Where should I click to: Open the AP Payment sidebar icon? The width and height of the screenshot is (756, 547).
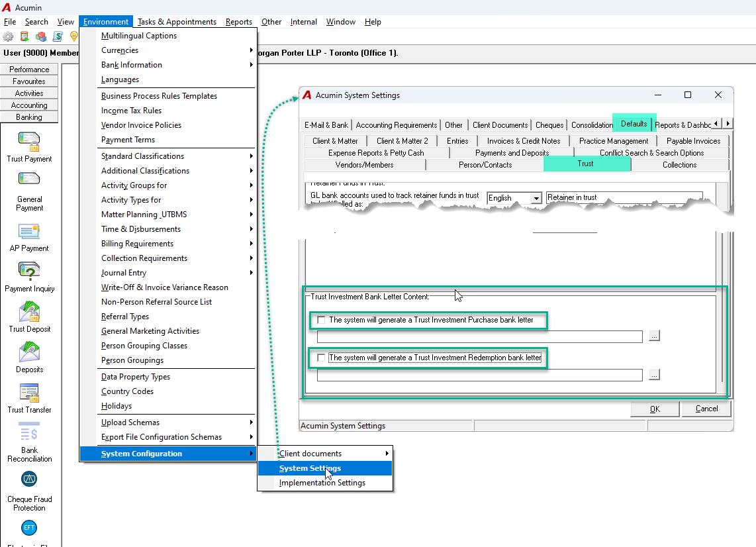[29, 232]
